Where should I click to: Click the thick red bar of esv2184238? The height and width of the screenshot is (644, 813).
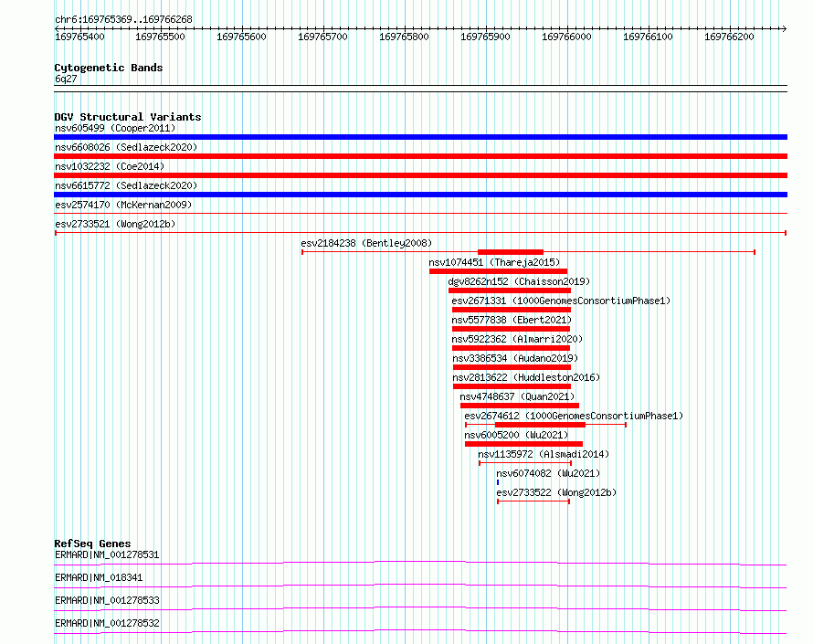click(511, 252)
